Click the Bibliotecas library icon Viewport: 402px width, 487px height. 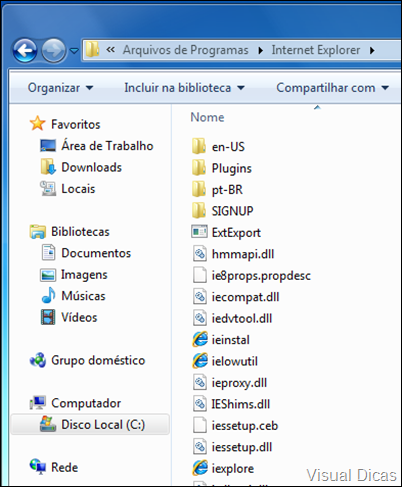coord(38,232)
